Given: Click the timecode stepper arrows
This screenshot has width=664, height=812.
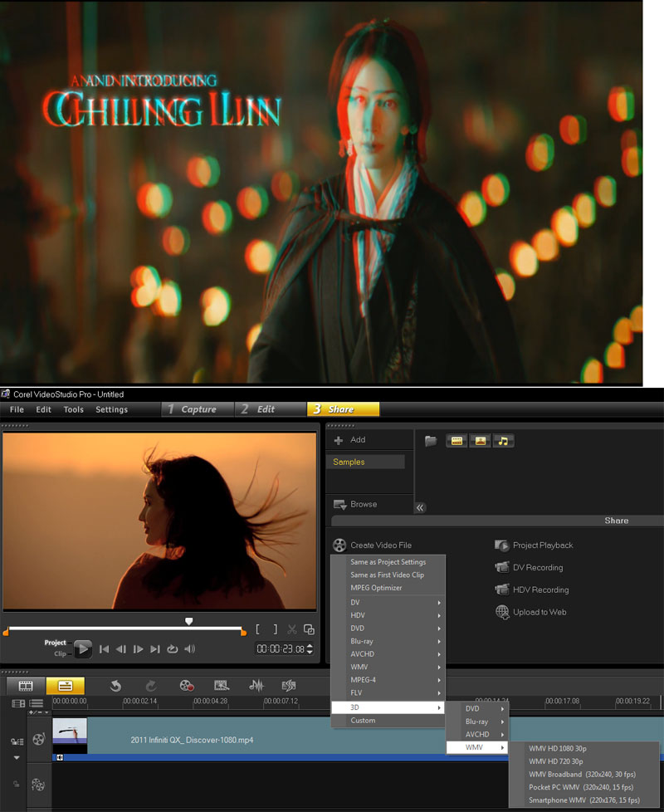Looking at the screenshot, I should click(x=310, y=648).
